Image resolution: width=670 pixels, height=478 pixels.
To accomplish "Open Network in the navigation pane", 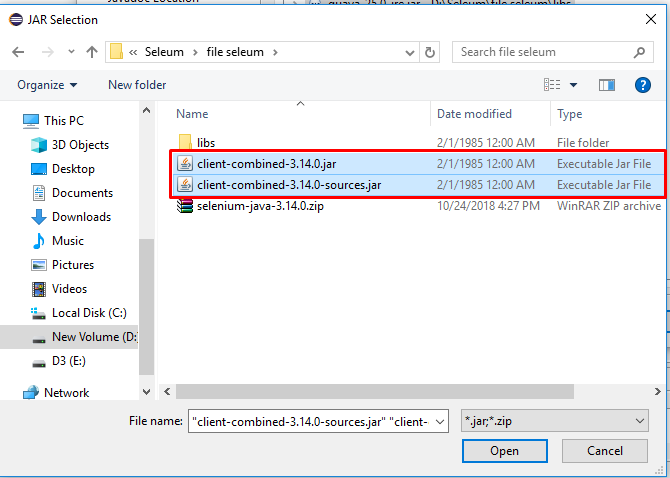I will point(66,393).
